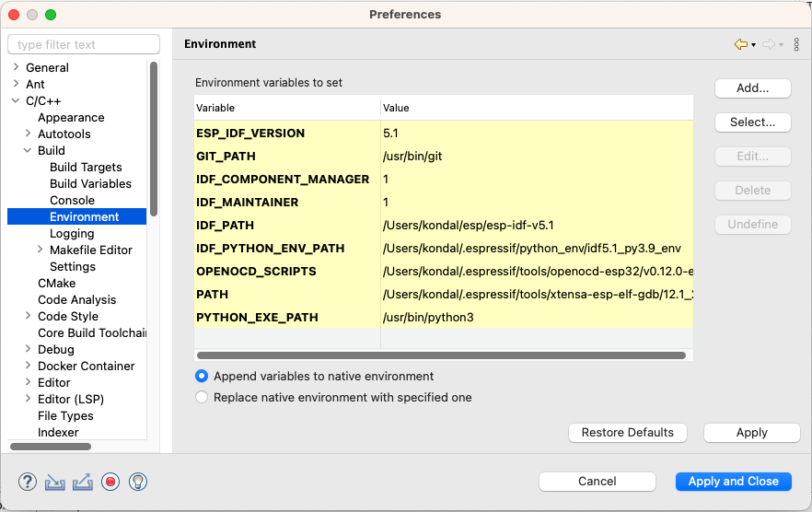Image resolution: width=812 pixels, height=512 pixels.
Task: Open the forward history dropdown arrow
Action: (x=781, y=45)
